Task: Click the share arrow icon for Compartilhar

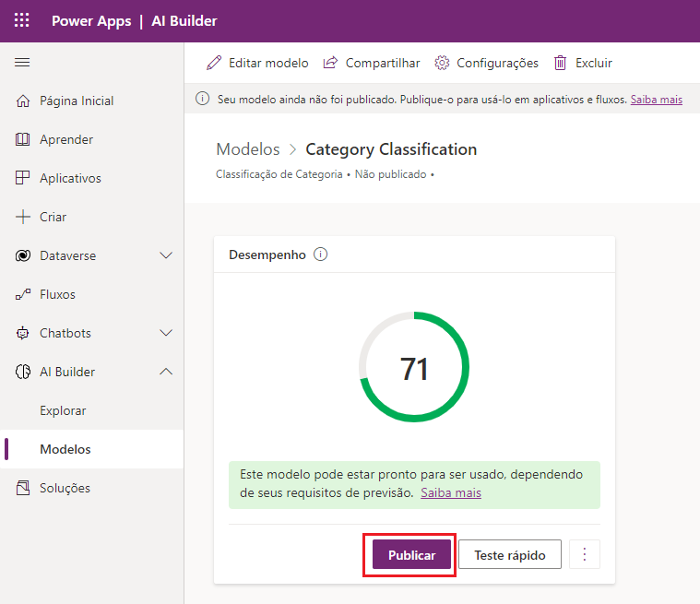Action: (330, 63)
